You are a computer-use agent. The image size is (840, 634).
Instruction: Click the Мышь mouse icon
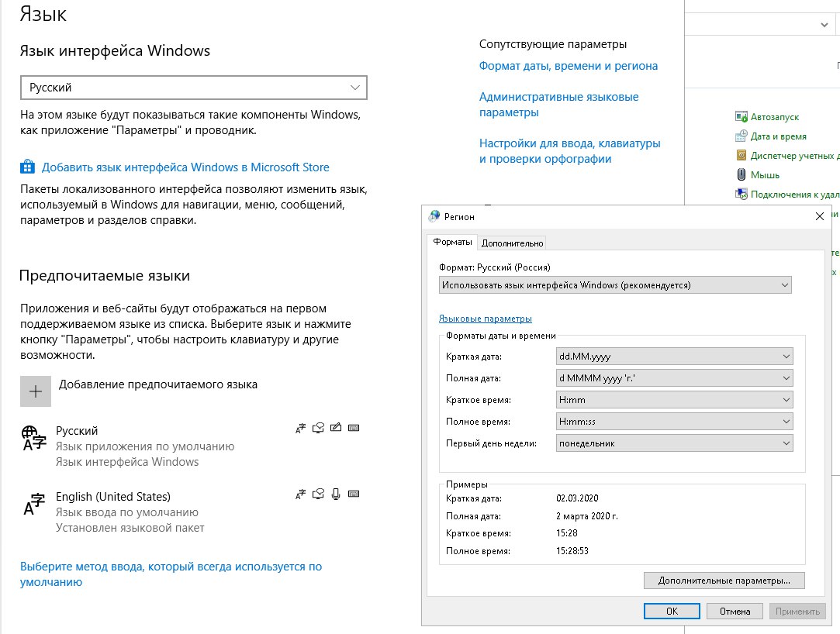[x=741, y=174]
